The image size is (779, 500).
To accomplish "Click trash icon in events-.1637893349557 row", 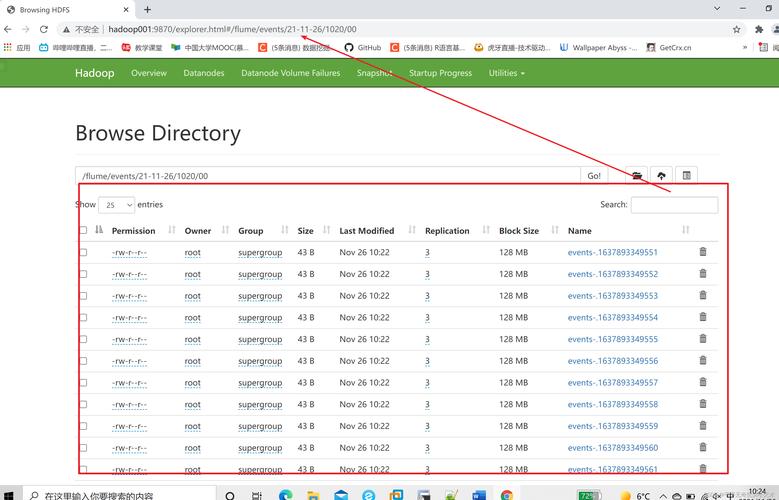I will click(x=702, y=382).
